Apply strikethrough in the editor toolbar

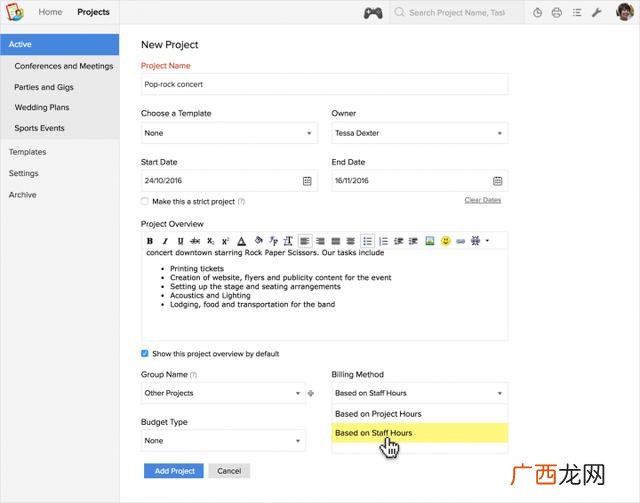tap(195, 241)
